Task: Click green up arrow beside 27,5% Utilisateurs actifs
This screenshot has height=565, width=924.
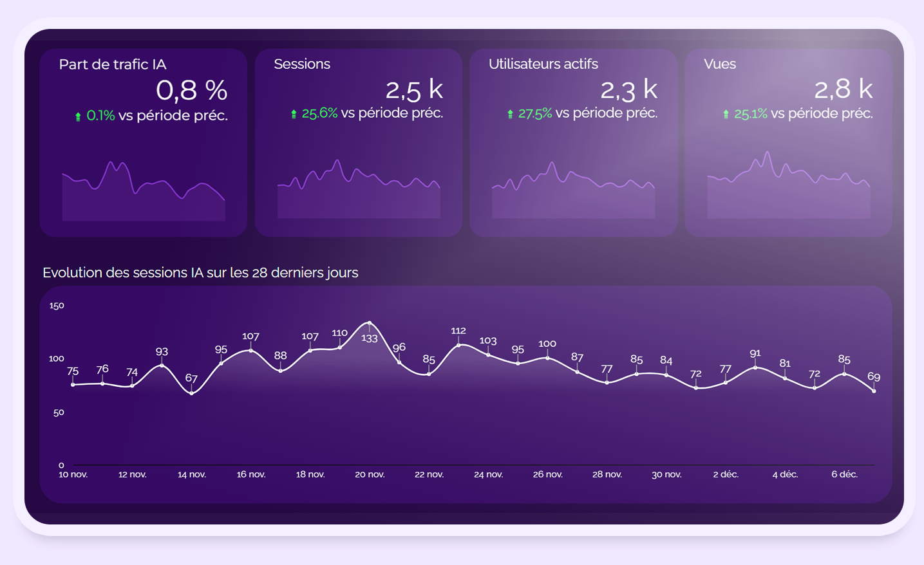Action: coord(510,114)
